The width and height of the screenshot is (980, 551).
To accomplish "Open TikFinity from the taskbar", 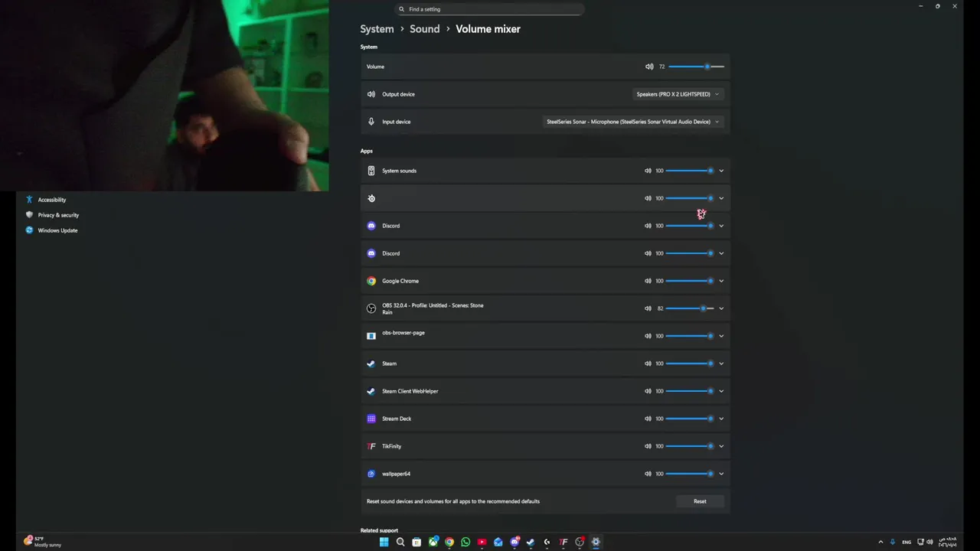I will coord(563,542).
